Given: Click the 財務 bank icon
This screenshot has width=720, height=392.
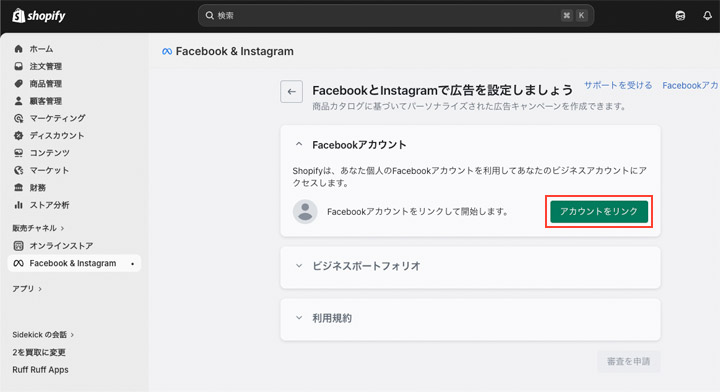Looking at the screenshot, I should (x=18, y=187).
